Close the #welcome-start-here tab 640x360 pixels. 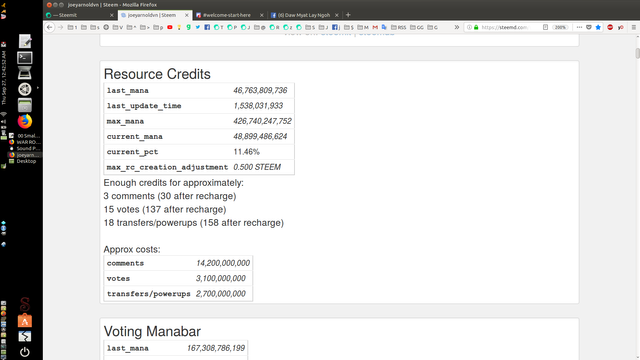(262, 15)
